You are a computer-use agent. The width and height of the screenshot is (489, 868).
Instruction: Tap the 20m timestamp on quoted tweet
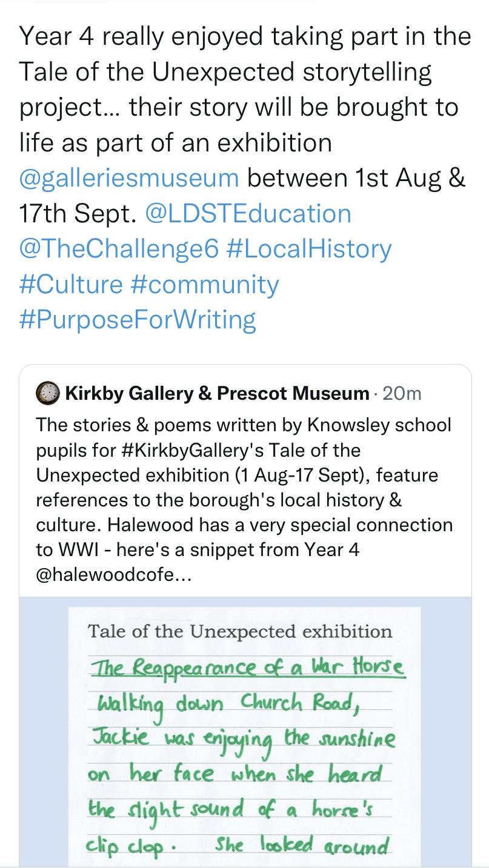coord(402,394)
